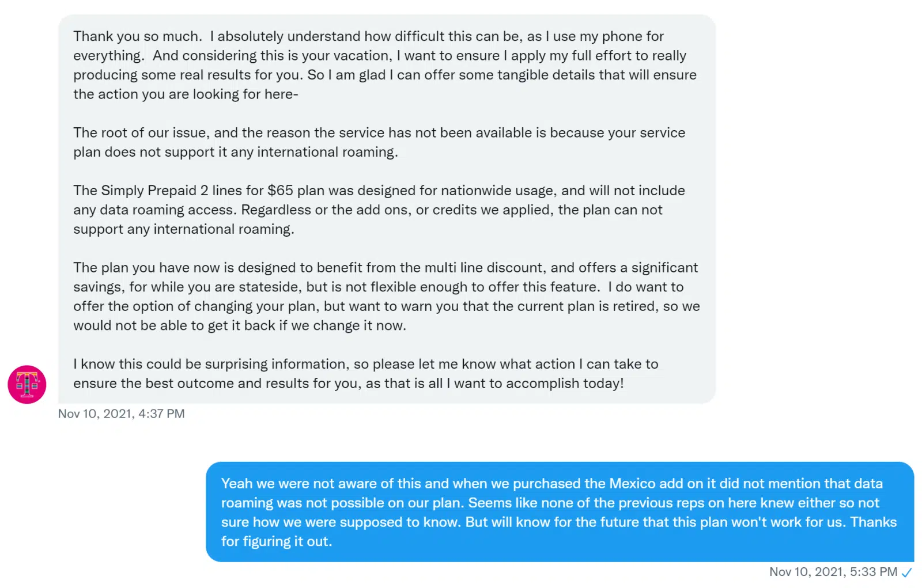
Task: Click the 'I know this could be surprising' paragraph
Action: click(366, 374)
